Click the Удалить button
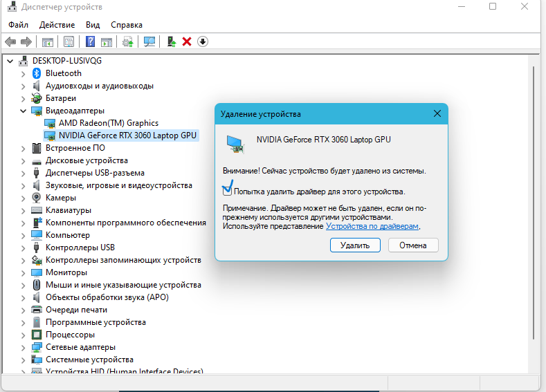Image resolution: width=546 pixels, height=392 pixels. tap(355, 245)
